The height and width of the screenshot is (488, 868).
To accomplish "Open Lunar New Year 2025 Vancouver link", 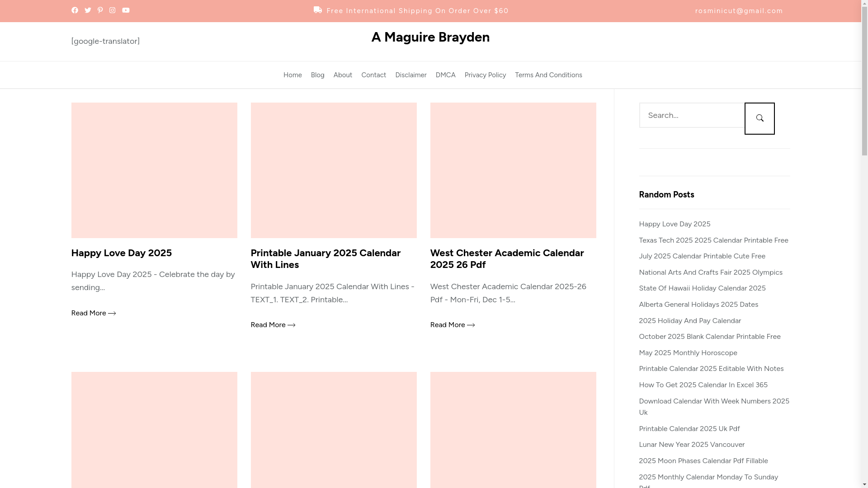I will coord(692,445).
